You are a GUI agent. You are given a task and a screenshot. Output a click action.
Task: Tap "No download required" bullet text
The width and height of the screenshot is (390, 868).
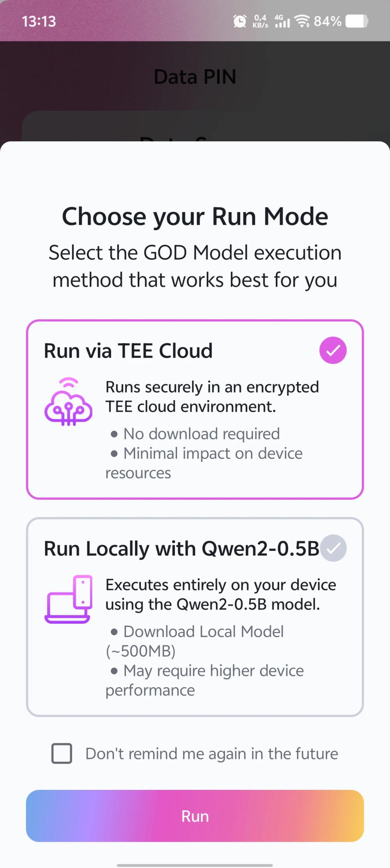click(x=201, y=434)
